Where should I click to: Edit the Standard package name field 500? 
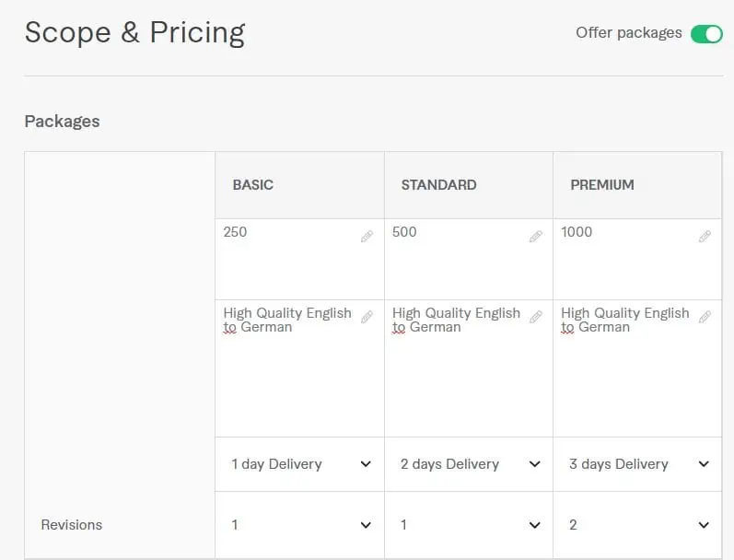click(469, 260)
